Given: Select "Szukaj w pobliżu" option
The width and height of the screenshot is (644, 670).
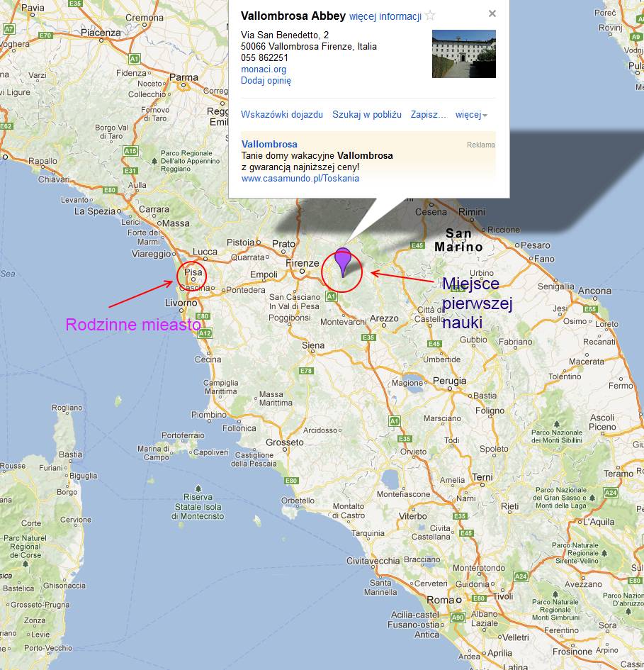Looking at the screenshot, I should 366,115.
